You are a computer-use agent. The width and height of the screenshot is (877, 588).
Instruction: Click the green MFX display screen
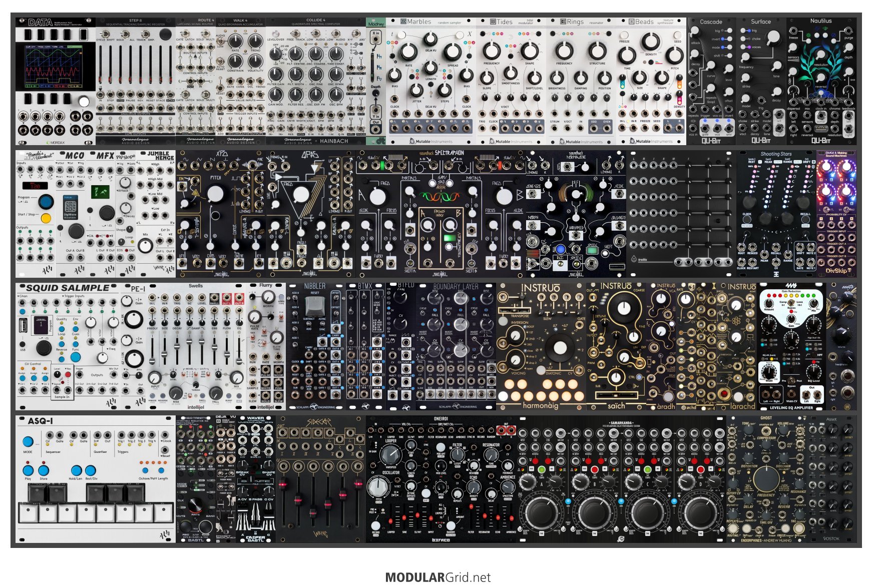click(100, 192)
